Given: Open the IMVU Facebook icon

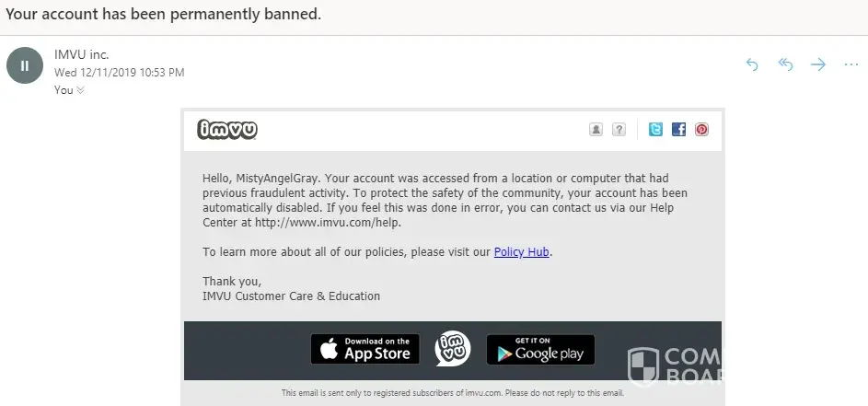Looking at the screenshot, I should [x=678, y=130].
